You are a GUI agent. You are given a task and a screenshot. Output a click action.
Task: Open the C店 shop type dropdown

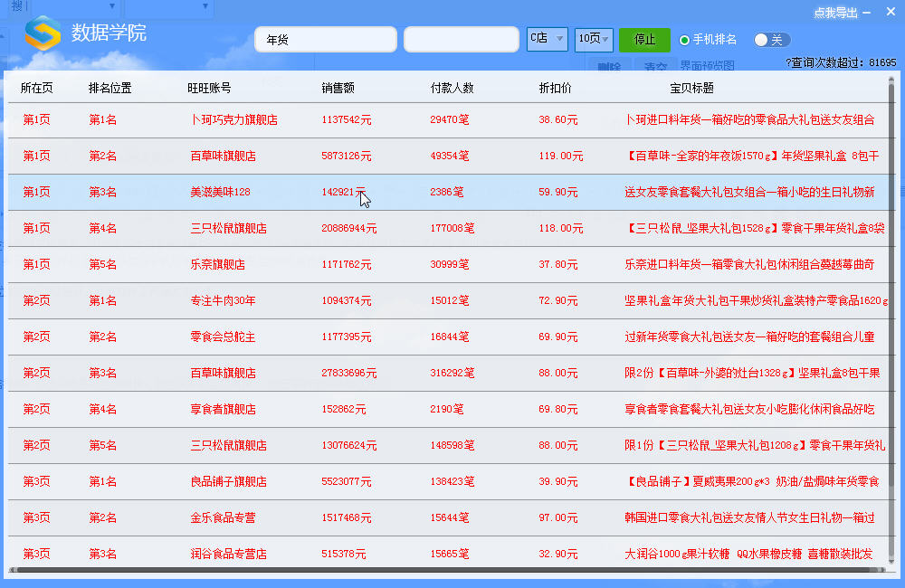coord(547,39)
